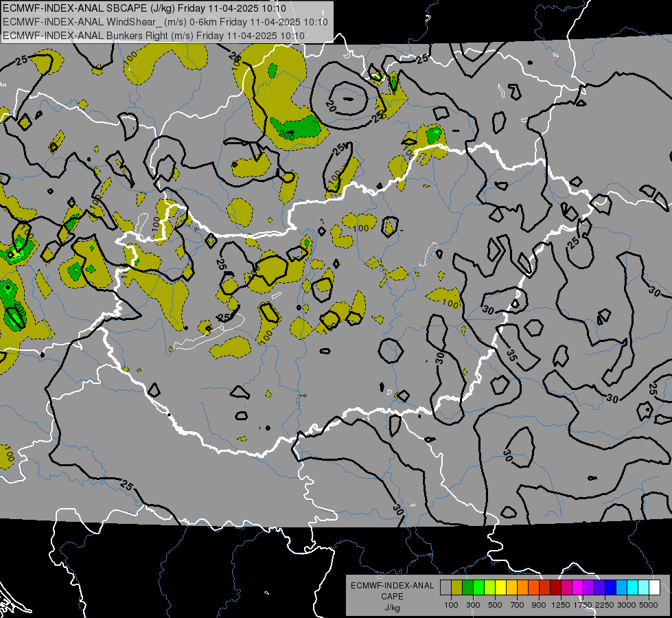This screenshot has width=672, height=618.
Task: Click the 1750 value under the legend bar
Action: tap(583, 605)
